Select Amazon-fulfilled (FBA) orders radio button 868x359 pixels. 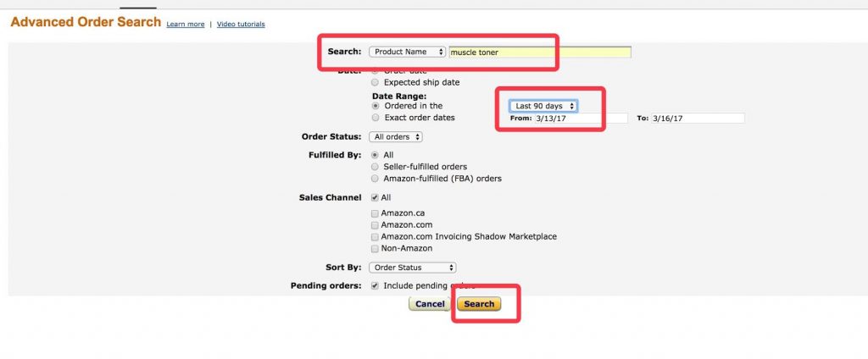(x=376, y=179)
